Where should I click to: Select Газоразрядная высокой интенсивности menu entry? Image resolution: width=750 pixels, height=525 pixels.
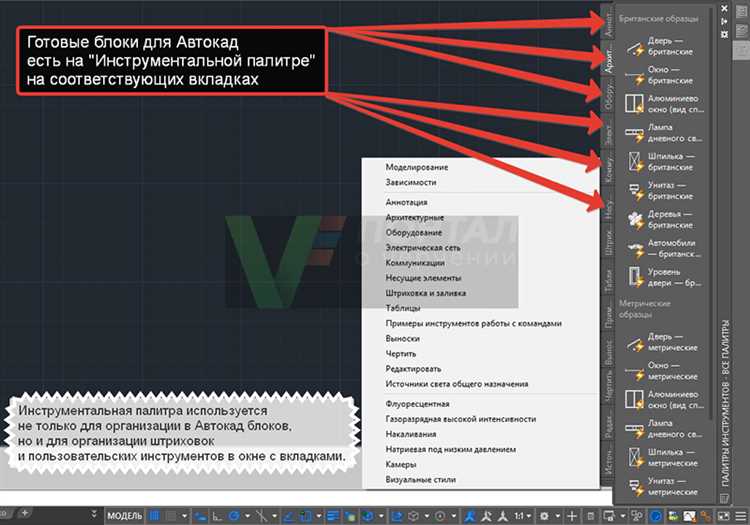[x=461, y=419]
